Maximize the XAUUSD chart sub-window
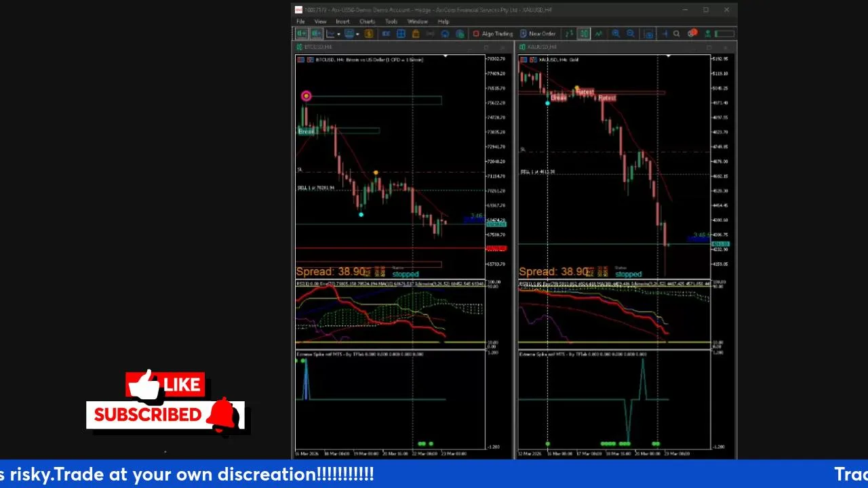This screenshot has height=488, width=868. coord(709,47)
